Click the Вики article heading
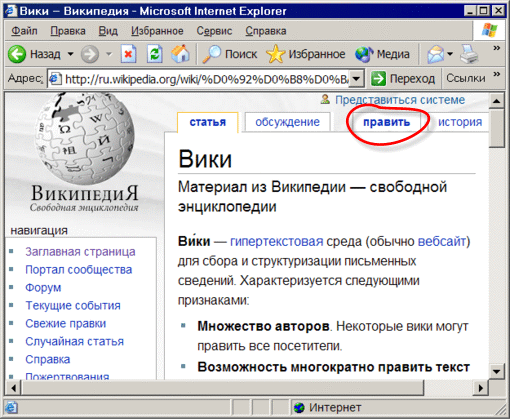This screenshot has height=419, width=510. point(205,159)
